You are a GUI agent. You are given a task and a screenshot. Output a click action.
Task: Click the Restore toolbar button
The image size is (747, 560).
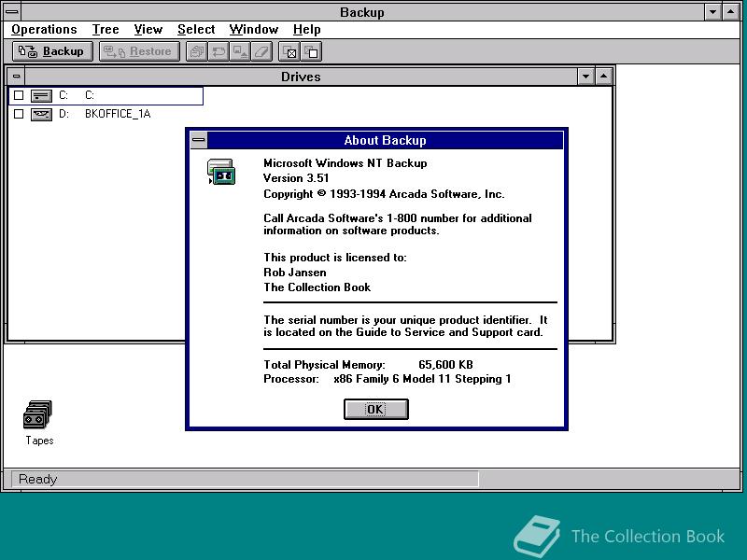(x=139, y=51)
